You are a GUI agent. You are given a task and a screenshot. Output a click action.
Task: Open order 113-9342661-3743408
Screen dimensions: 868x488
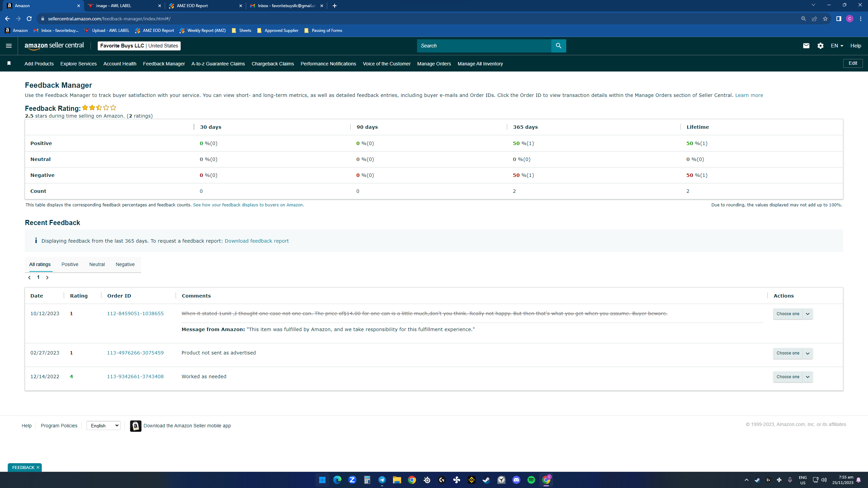pyautogui.click(x=135, y=377)
